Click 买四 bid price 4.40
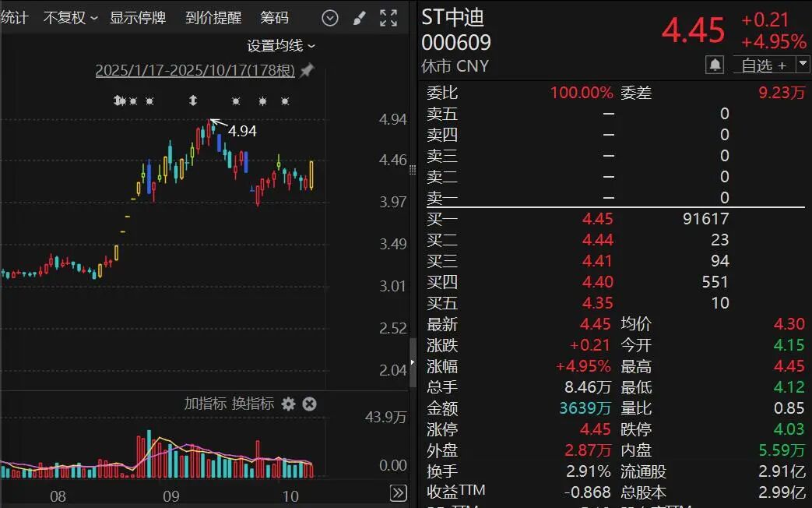Screen dimensions: 812x508 598,282
